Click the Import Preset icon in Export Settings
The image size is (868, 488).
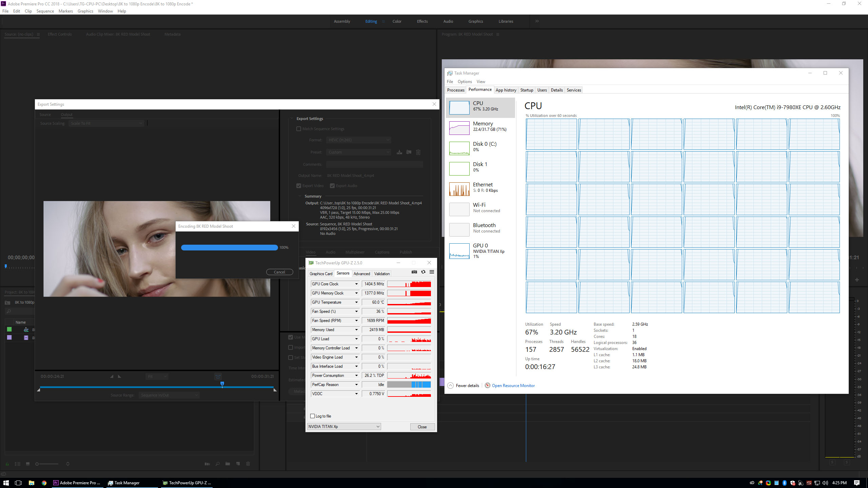click(x=409, y=152)
